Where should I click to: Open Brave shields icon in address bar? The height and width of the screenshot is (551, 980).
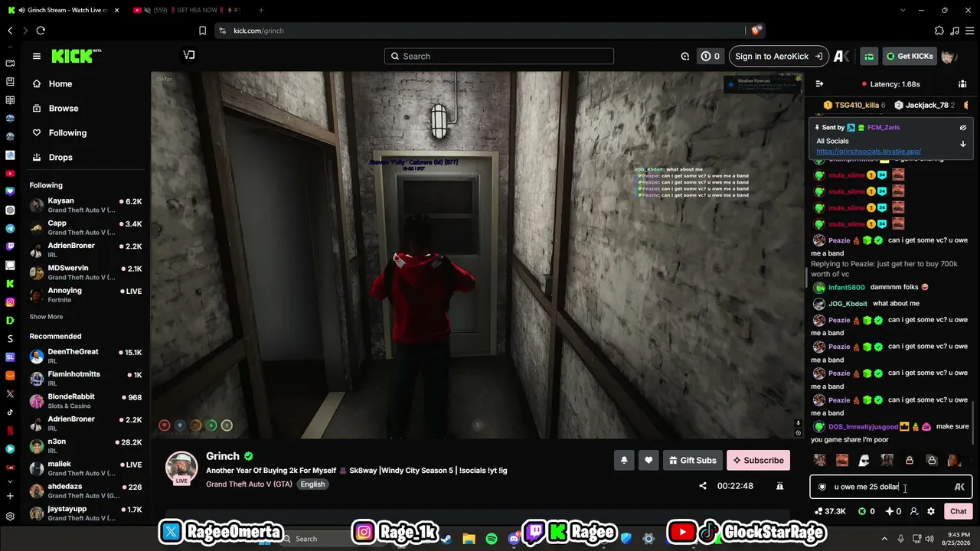tap(756, 31)
